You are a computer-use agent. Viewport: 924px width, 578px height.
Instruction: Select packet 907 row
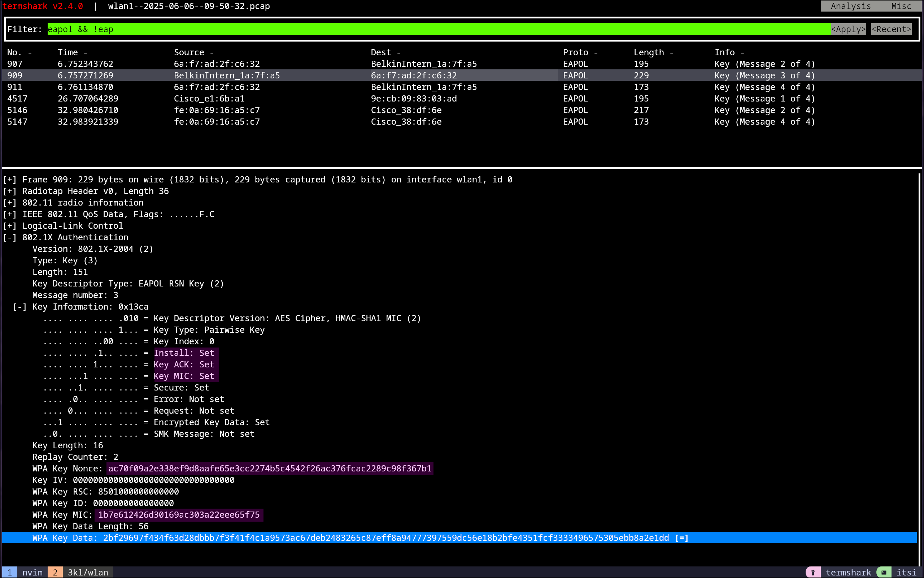tap(462, 64)
